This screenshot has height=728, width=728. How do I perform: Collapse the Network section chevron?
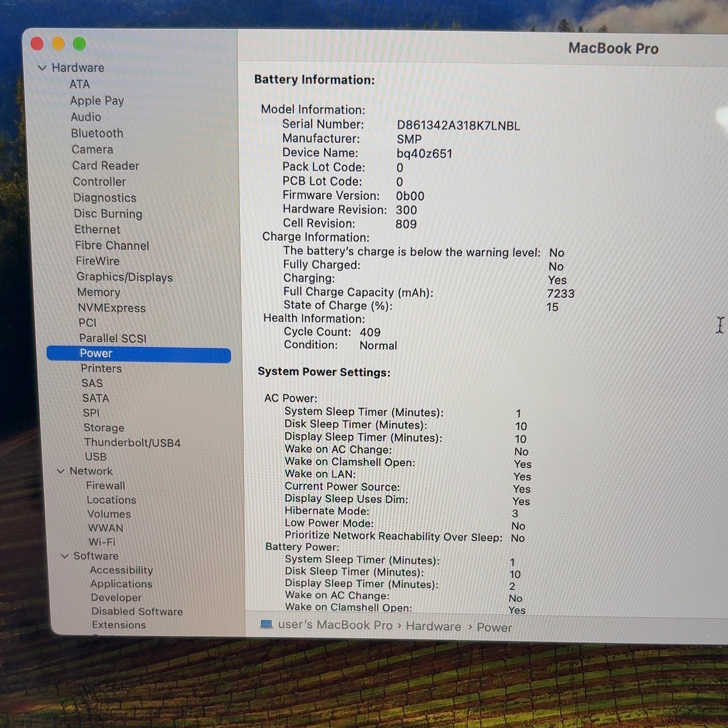coord(61,471)
